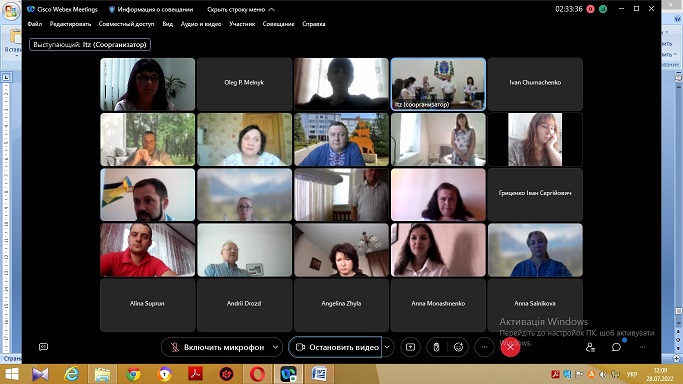
Task: Open the Совещание menu
Action: [278, 24]
